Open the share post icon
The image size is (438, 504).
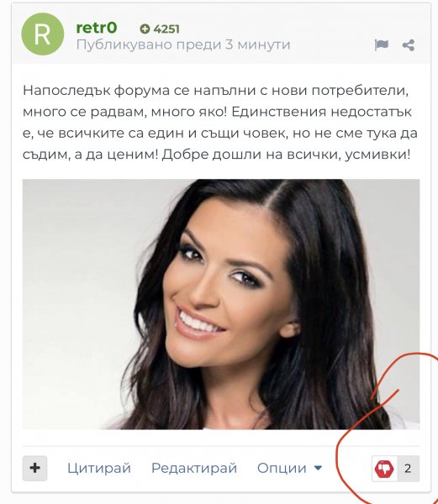pos(409,45)
